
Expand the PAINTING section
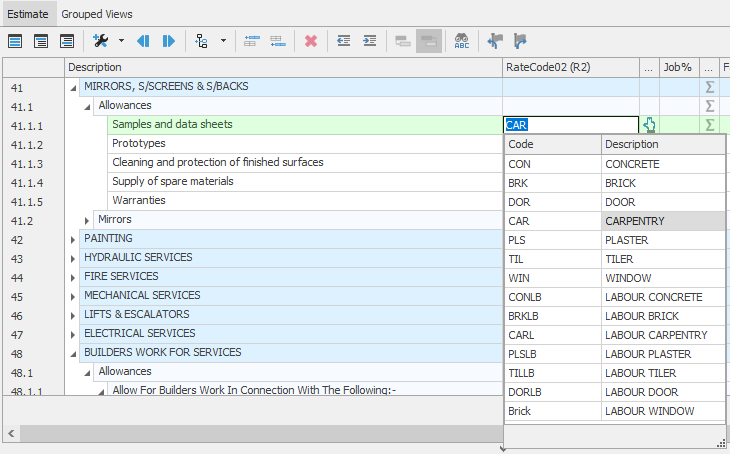click(73, 240)
